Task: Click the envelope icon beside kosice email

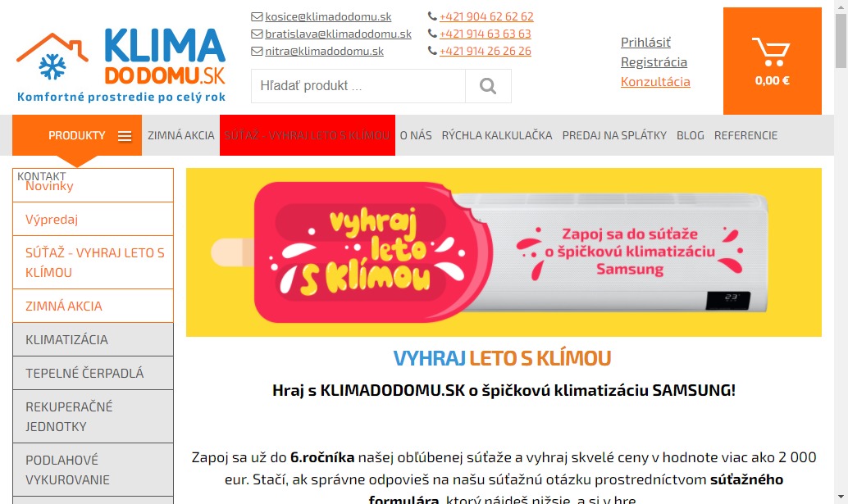Action: 257,16
